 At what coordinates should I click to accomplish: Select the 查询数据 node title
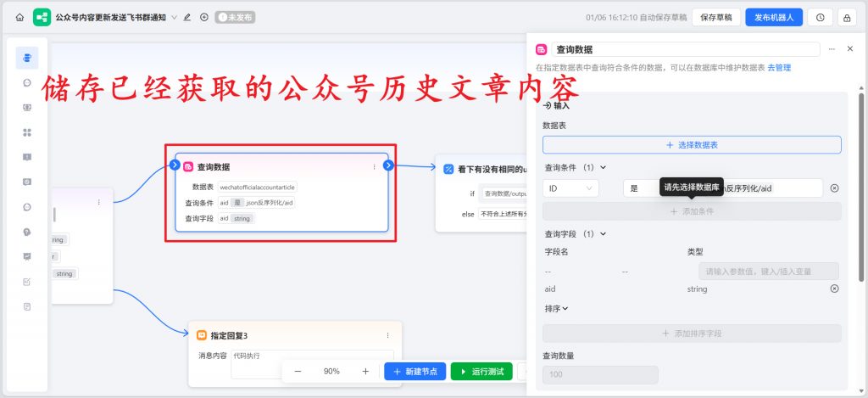tap(214, 167)
